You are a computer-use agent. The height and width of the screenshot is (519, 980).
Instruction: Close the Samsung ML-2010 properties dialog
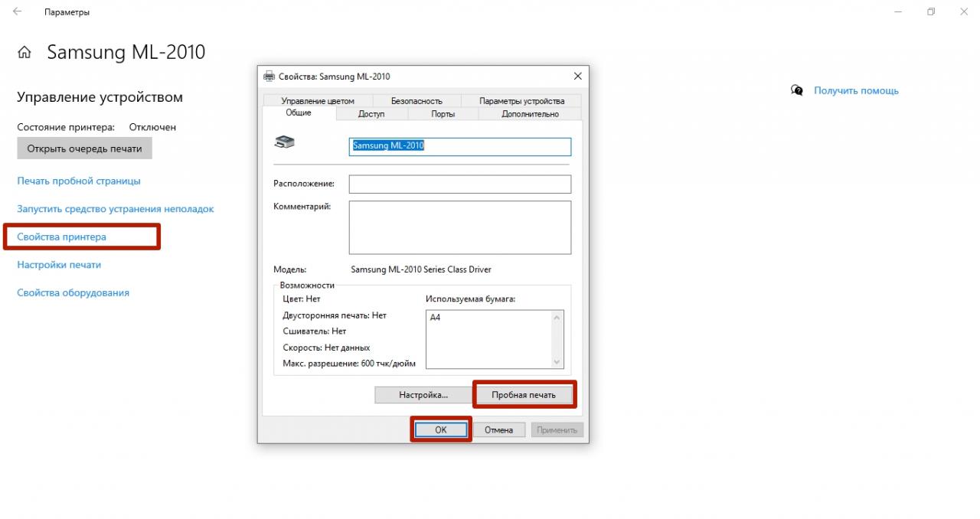pos(577,77)
